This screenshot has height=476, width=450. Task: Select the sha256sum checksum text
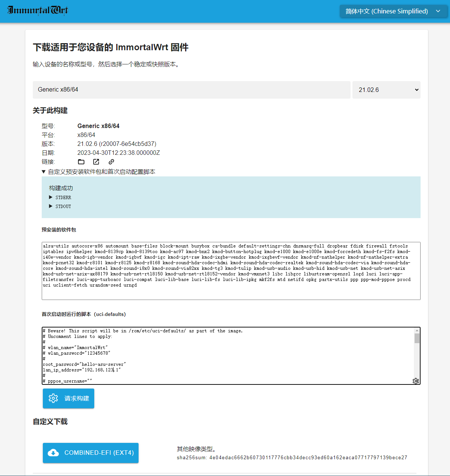(x=292, y=458)
